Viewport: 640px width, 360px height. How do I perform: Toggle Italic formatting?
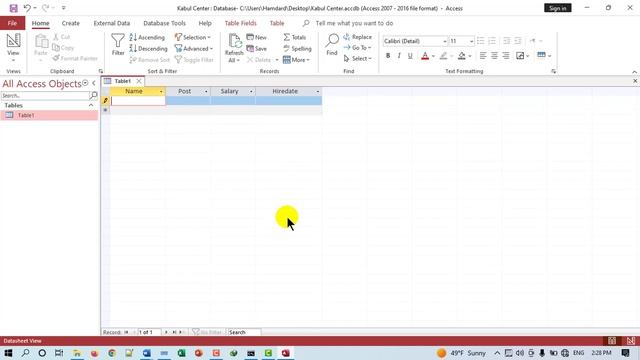pyautogui.click(x=399, y=56)
